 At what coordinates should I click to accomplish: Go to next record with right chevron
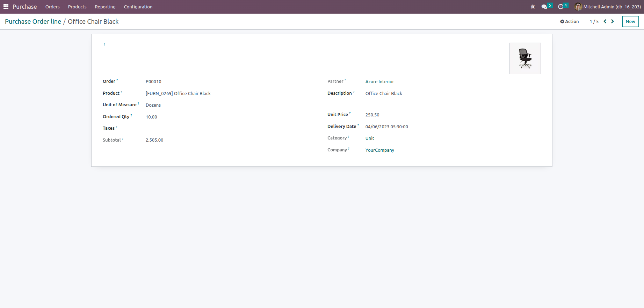(613, 21)
